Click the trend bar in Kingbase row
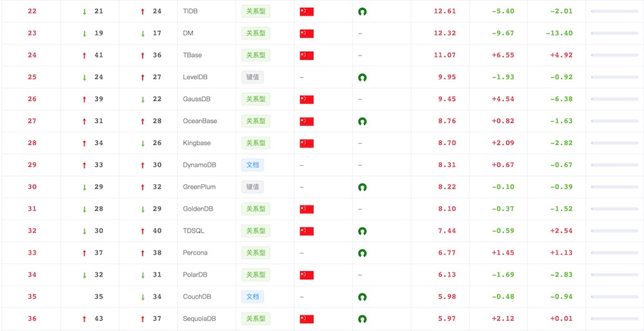644x331 pixels. click(614, 143)
